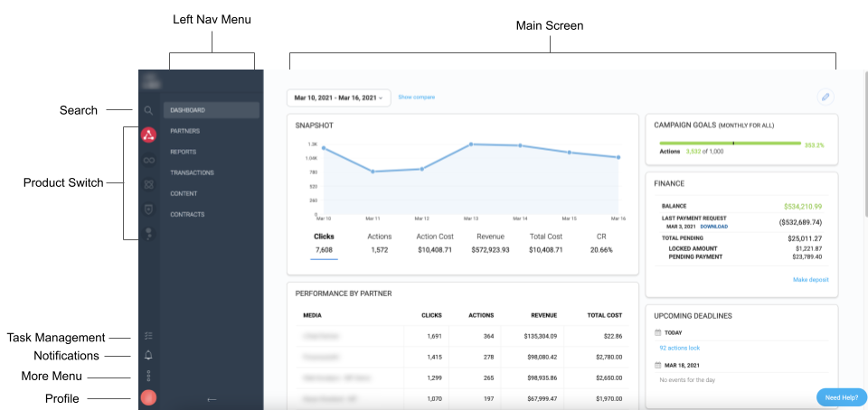Collapse sidebar with the left arrow
The image size is (868, 410).
212,398
